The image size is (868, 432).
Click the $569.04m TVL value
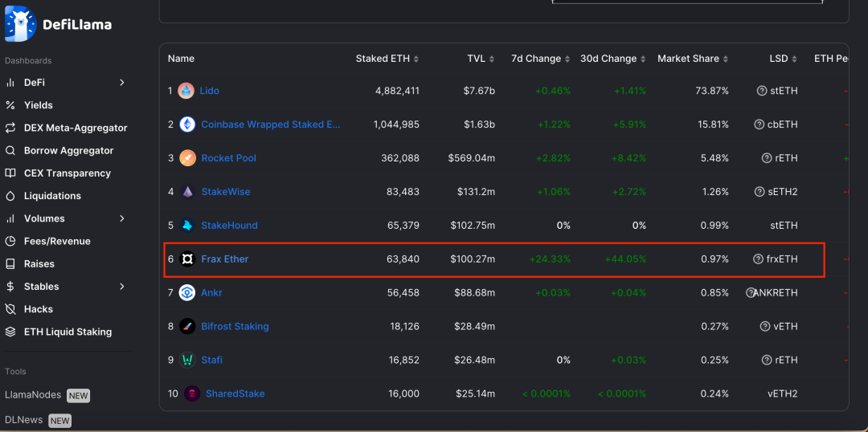coord(472,158)
